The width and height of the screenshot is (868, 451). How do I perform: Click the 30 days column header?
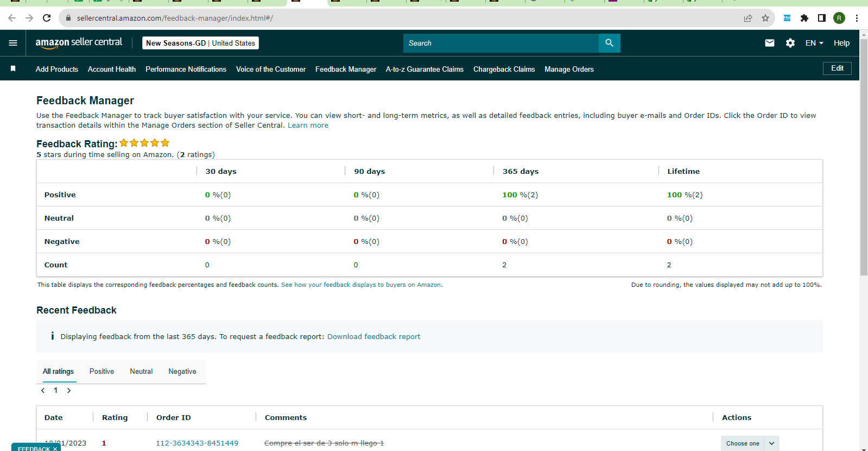(x=221, y=171)
